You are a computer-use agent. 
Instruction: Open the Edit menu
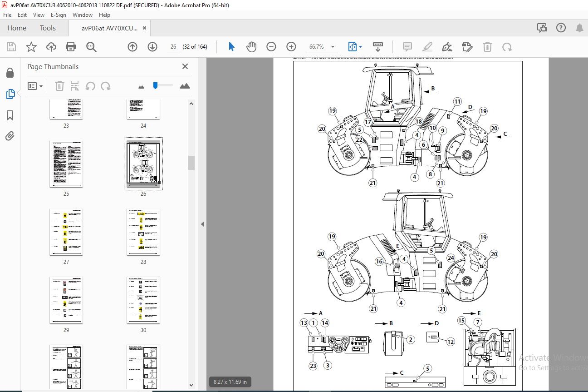(x=22, y=15)
